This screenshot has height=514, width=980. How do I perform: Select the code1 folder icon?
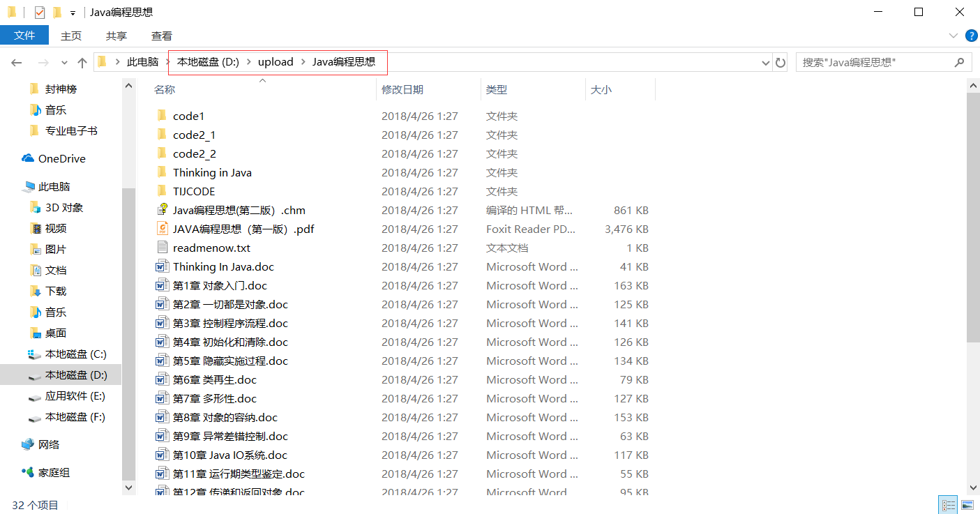click(x=162, y=116)
